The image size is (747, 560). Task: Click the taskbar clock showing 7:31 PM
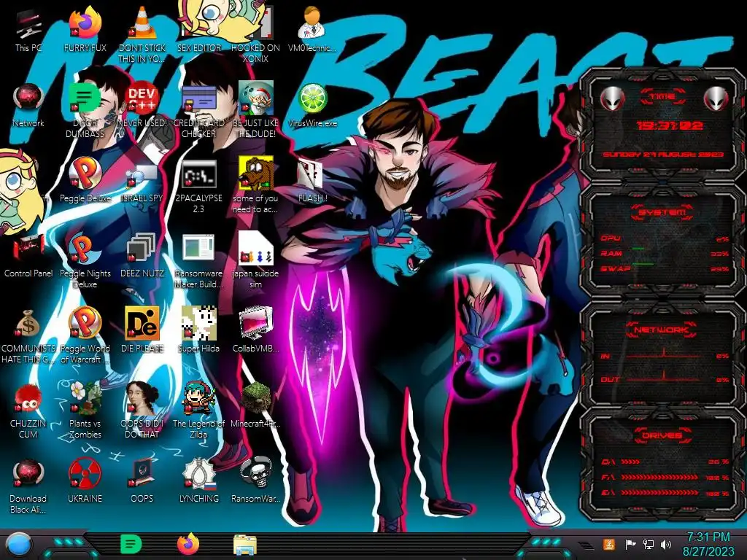click(708, 544)
